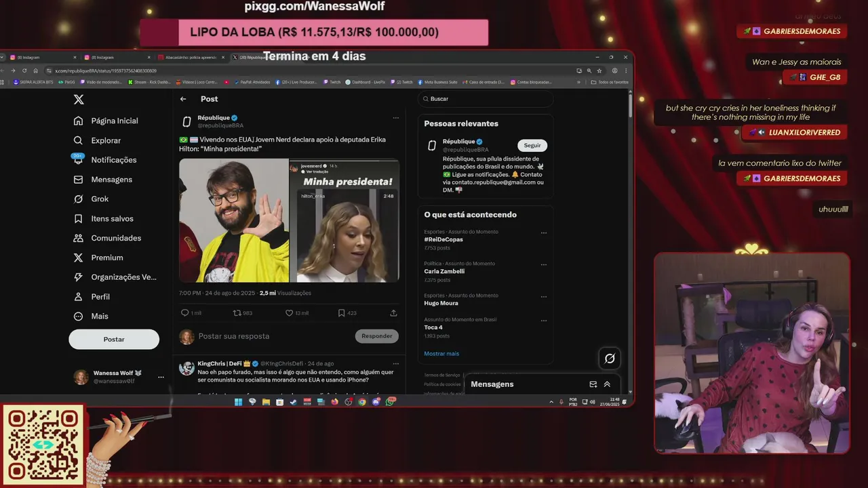Click the 2,5 mi Visualizações count
The image size is (868, 488).
(x=285, y=293)
